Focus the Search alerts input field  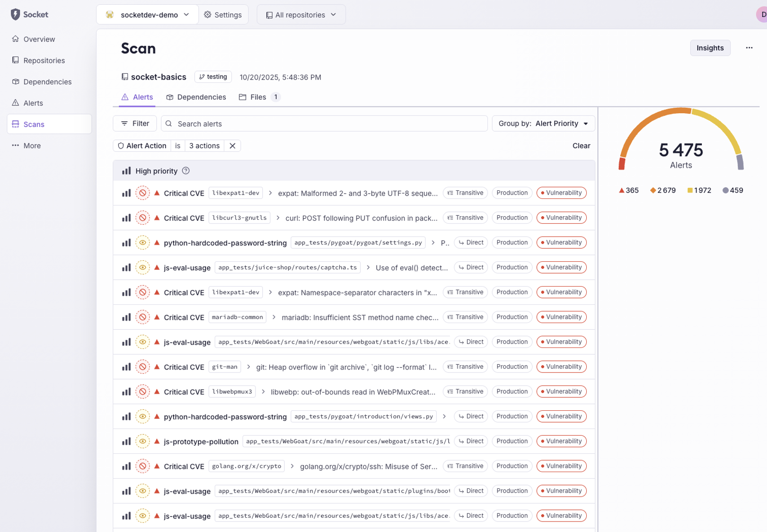(325, 124)
